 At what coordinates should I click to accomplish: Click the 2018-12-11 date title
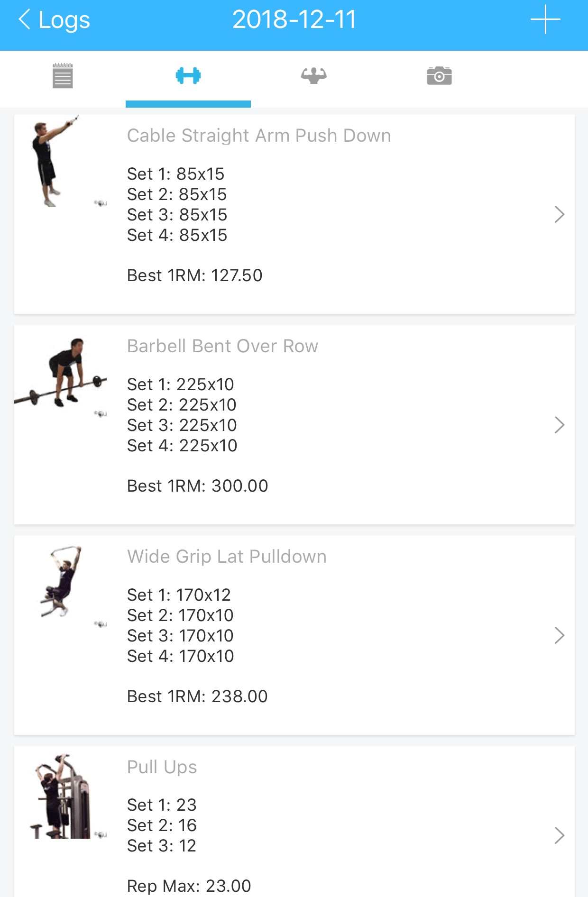tap(294, 20)
